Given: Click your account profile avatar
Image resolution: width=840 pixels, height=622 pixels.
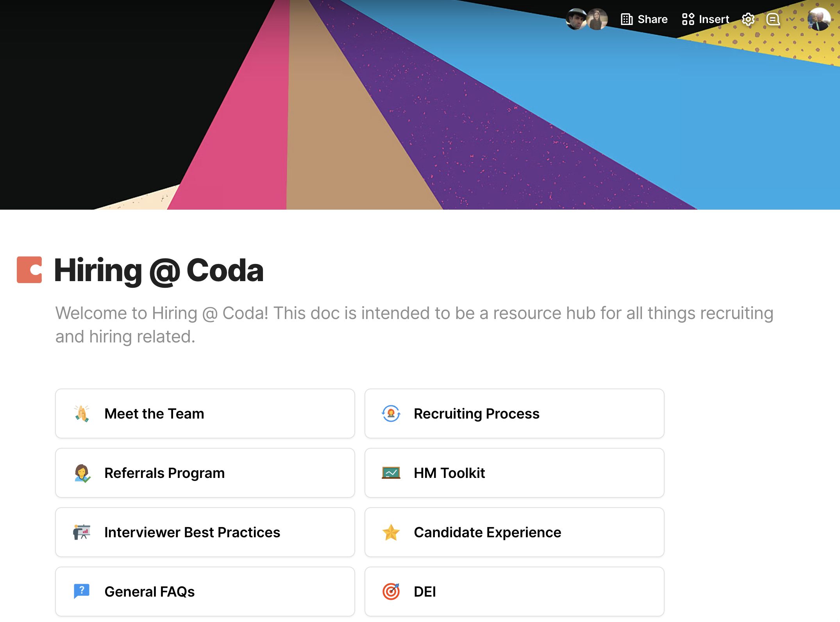Looking at the screenshot, I should 819,19.
